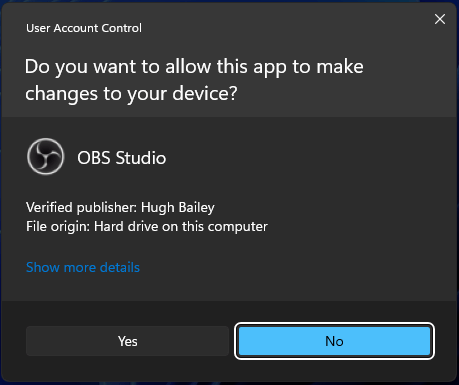Select the OBS Studio app name text
The width and height of the screenshot is (459, 385).
(122, 158)
